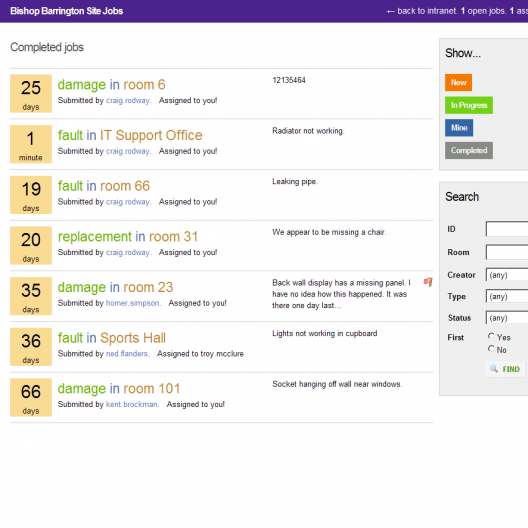The image size is (528, 528).
Task: Click the Room search field
Action: click(507, 252)
